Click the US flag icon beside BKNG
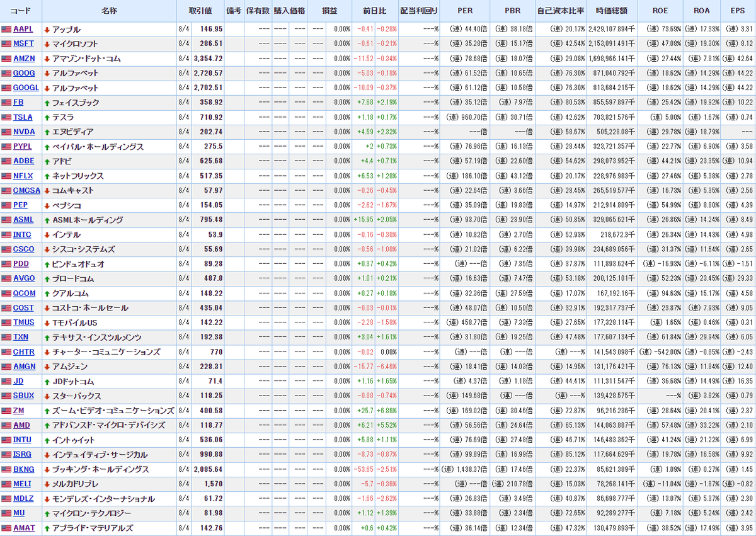 [6, 469]
